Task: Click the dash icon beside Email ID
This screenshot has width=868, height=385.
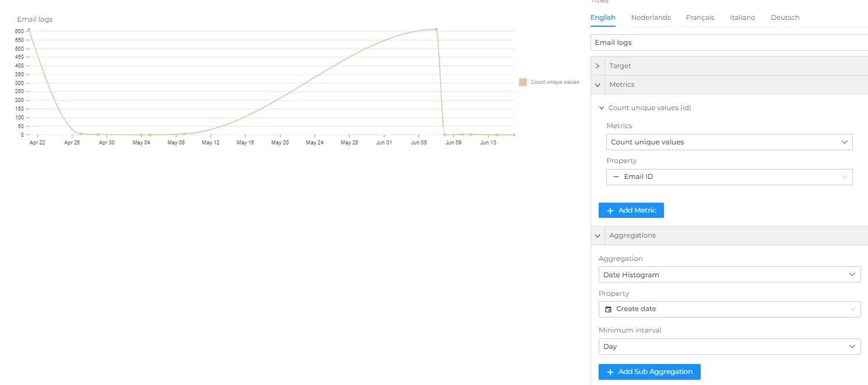Action: point(616,176)
